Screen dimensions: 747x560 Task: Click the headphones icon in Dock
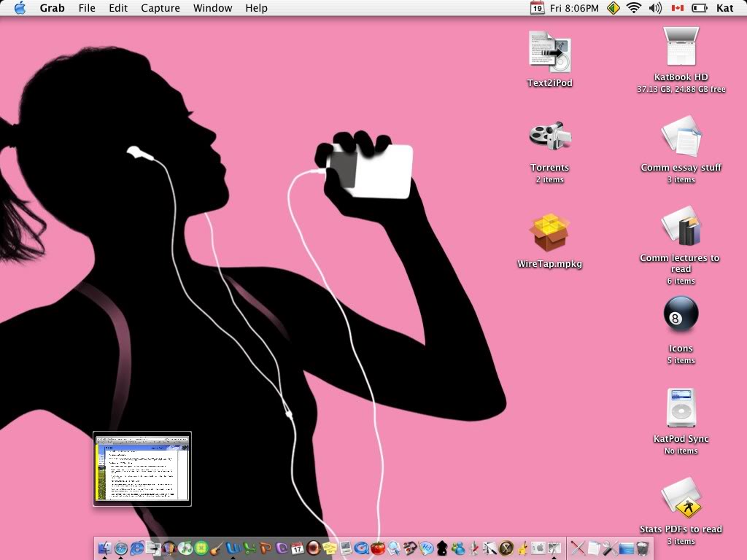point(169,548)
